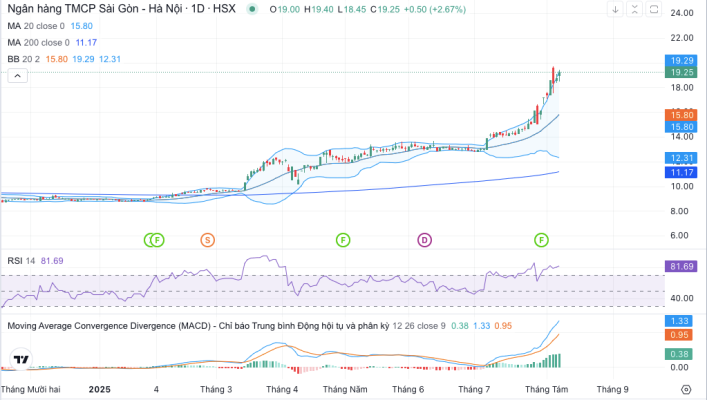This screenshot has width=707, height=400.
Task: Click the high value H19.40
Action: pos(319,9)
